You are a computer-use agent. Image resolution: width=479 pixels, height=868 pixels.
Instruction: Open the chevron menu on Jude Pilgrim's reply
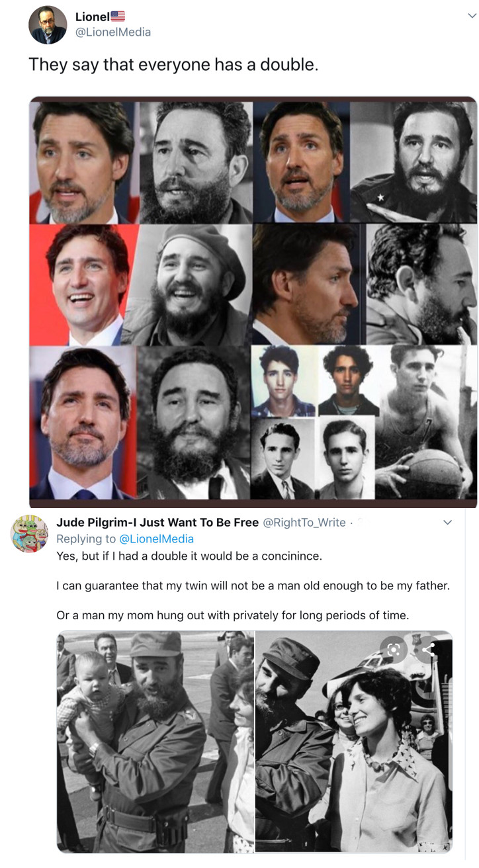coord(447,523)
